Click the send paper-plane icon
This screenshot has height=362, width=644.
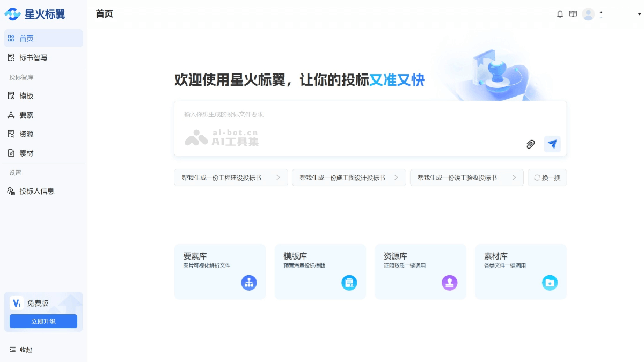552,144
